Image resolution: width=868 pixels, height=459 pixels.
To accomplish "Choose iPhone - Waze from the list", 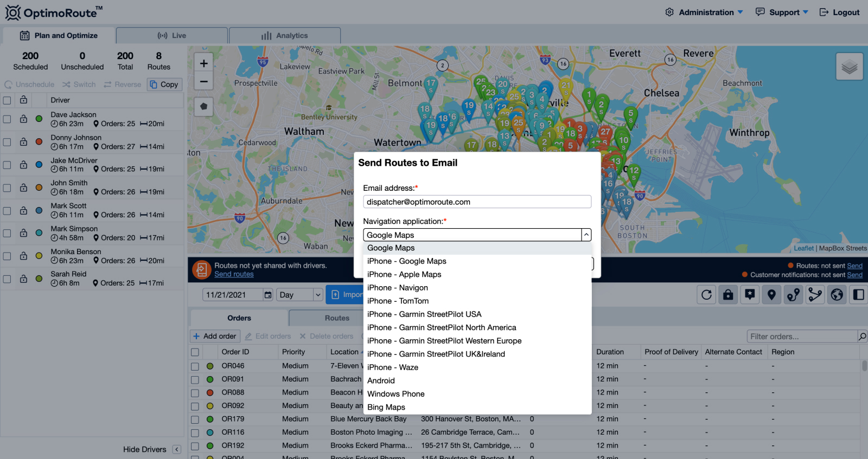I will 393,367.
